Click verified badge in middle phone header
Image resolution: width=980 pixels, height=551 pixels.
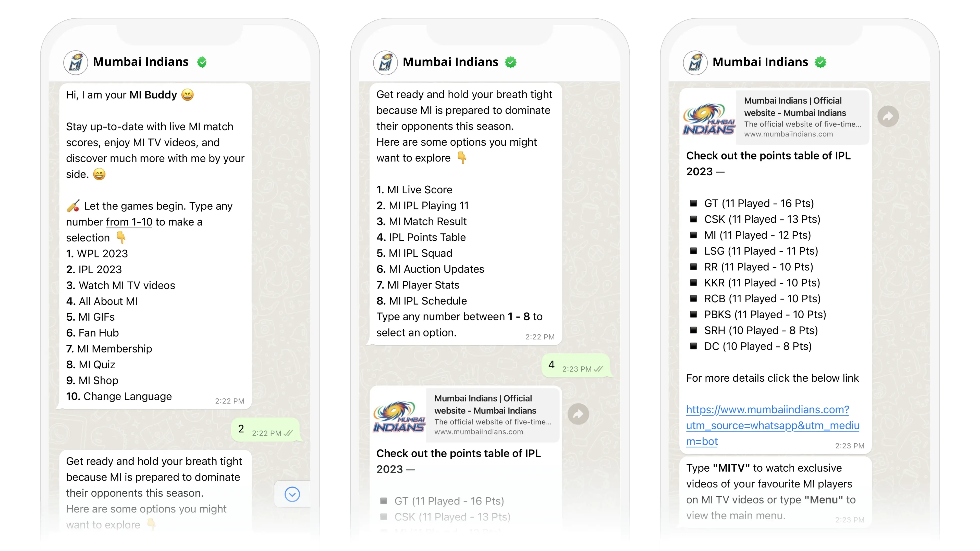(510, 62)
